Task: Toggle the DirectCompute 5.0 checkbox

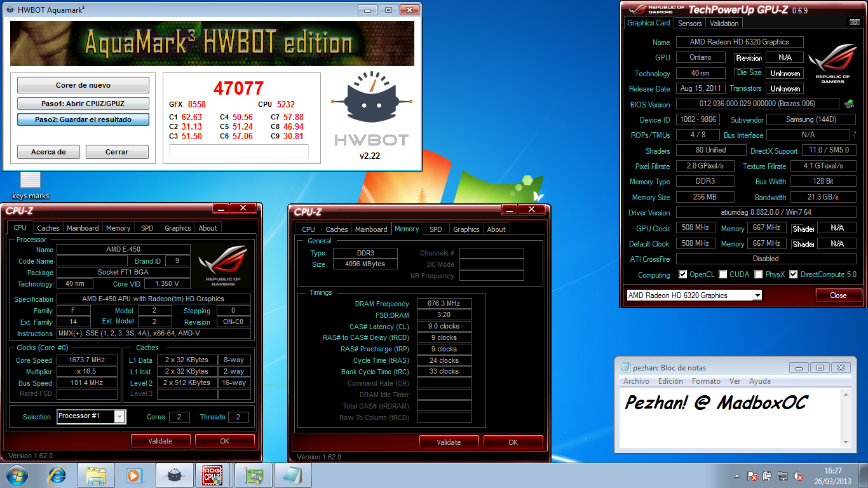Action: [793, 274]
